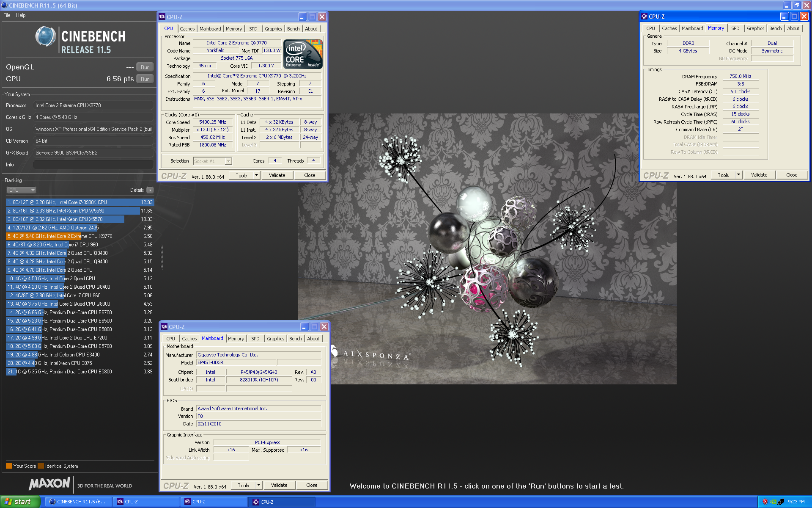Screen dimensions: 812x508
Task: Switch to SPD tab in CPU window
Action: tap(253, 29)
